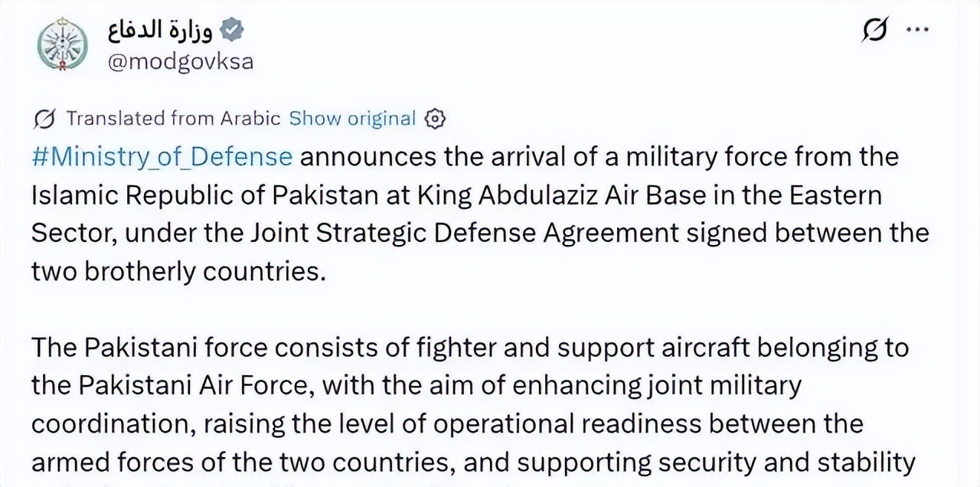Open the #Ministry_of_Defense hashtag
Image resolution: width=980 pixels, height=487 pixels.
[x=162, y=157]
